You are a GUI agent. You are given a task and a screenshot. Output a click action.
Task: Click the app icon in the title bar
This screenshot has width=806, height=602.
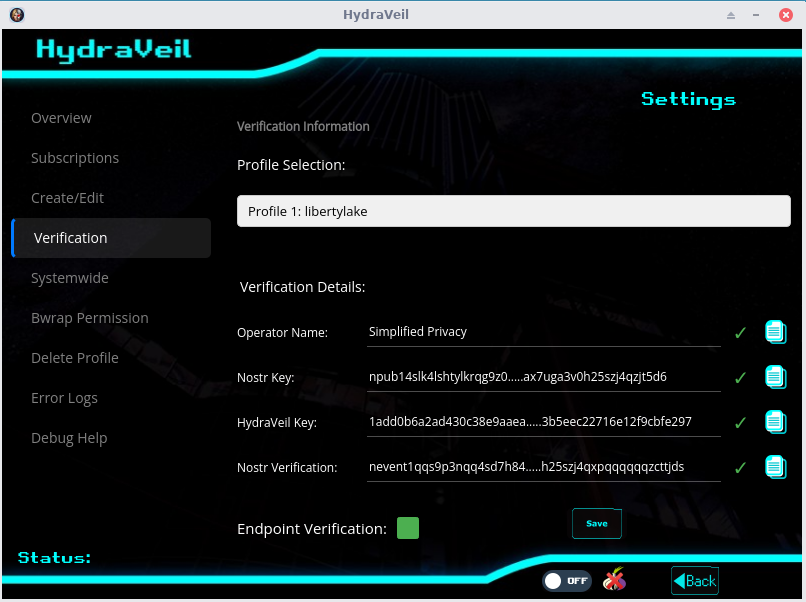tap(17, 15)
